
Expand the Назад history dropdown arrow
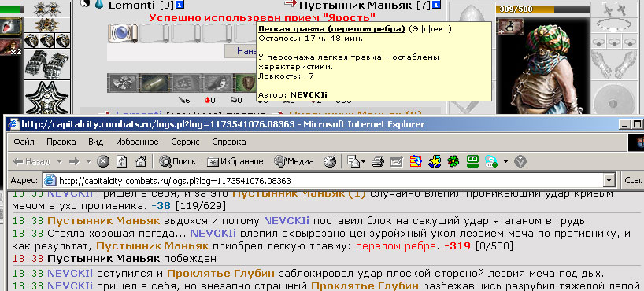click(x=59, y=162)
